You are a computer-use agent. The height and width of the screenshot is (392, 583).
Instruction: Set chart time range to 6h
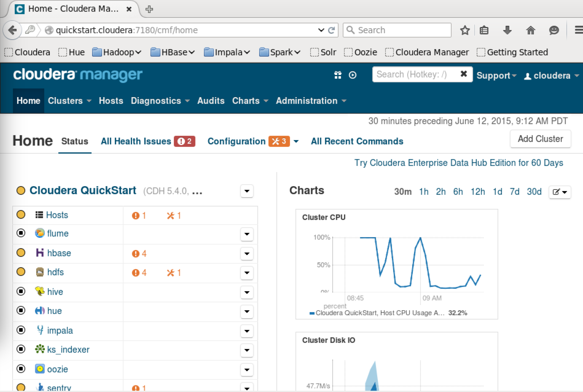click(458, 192)
